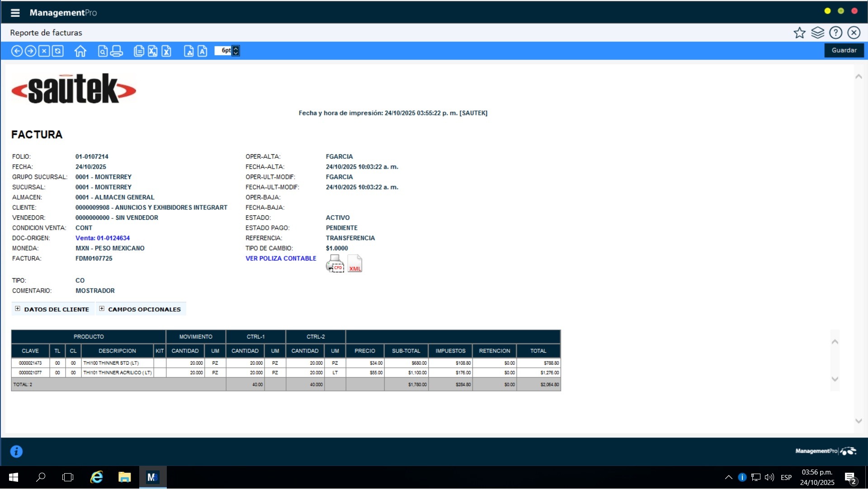Click the font size 6pt field
868x489 pixels.
coord(224,51)
